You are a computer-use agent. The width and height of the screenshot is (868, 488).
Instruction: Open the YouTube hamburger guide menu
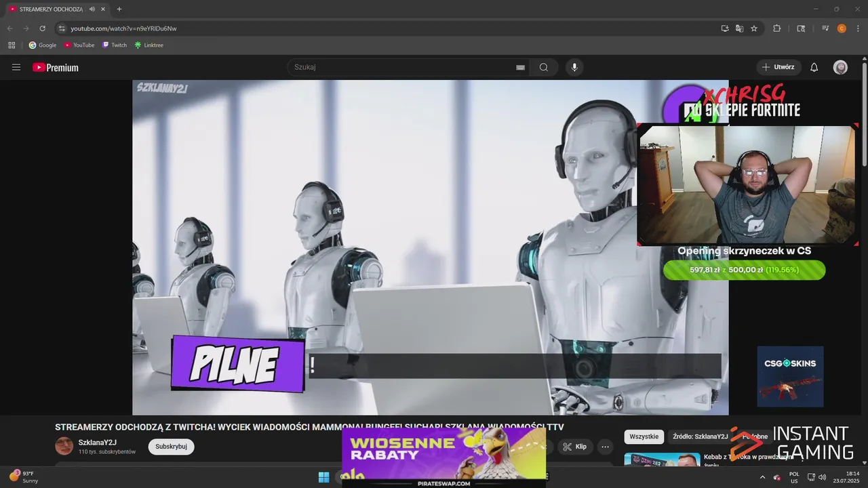tap(16, 67)
